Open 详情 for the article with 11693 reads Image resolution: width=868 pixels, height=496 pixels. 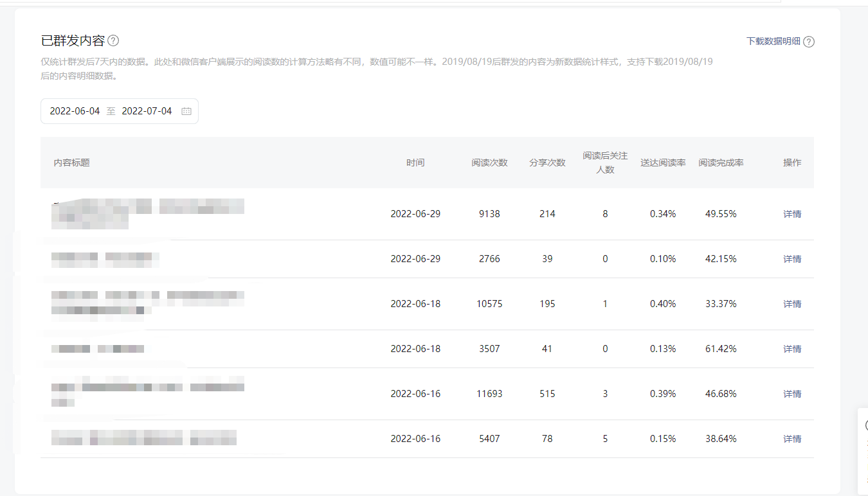tap(792, 394)
